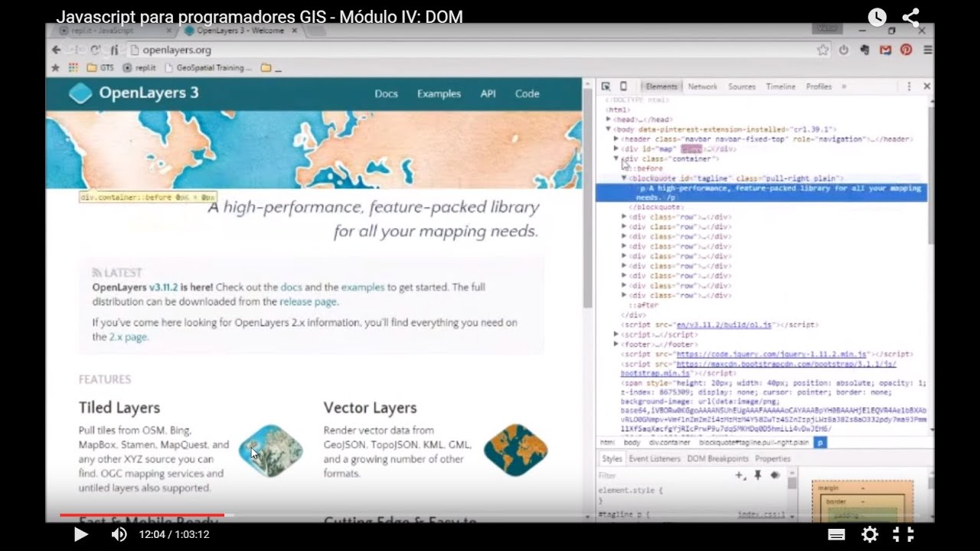Expand the first div class row node
Screen dimensions: 980x551
click(x=624, y=217)
